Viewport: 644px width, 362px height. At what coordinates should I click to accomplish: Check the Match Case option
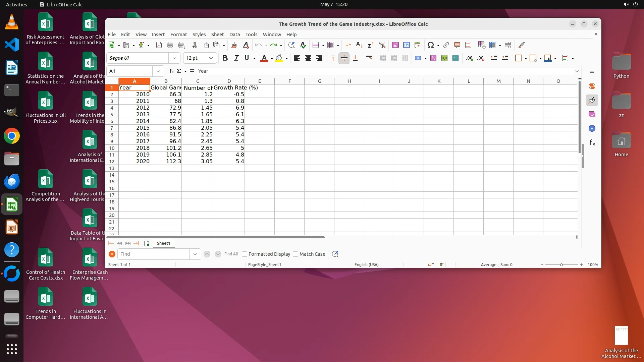pos(296,254)
